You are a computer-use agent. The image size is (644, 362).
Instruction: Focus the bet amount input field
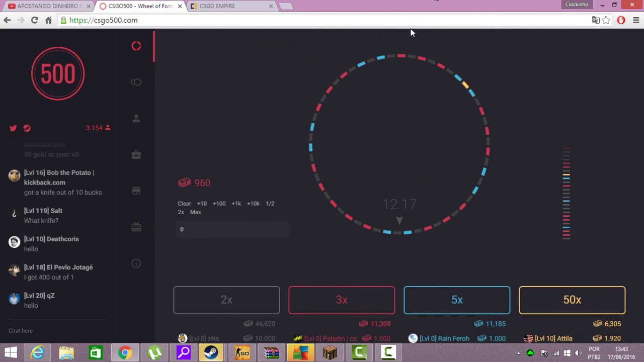pyautogui.click(x=232, y=229)
